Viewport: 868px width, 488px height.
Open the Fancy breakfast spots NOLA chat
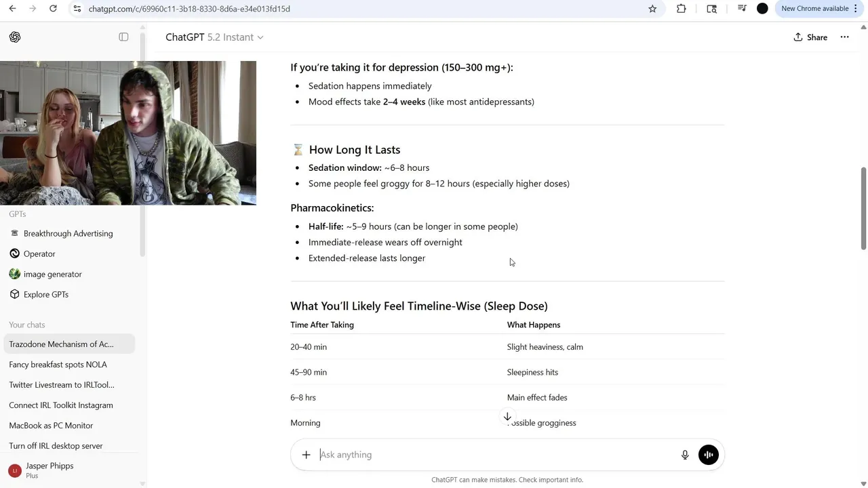(x=58, y=365)
